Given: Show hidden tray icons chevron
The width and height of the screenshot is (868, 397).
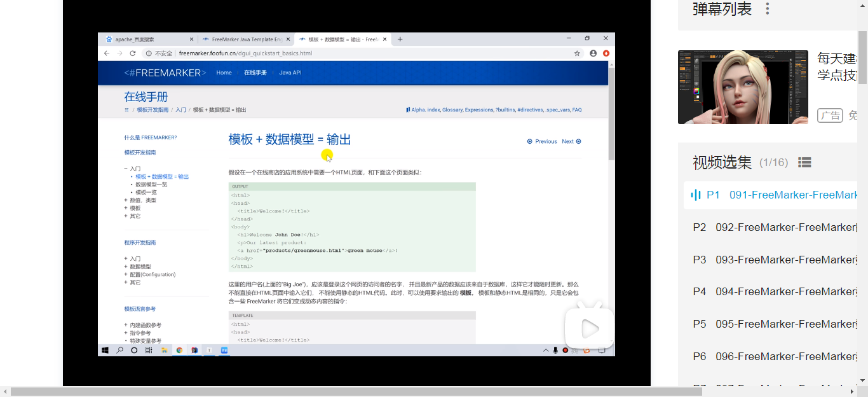Looking at the screenshot, I should click(546, 350).
